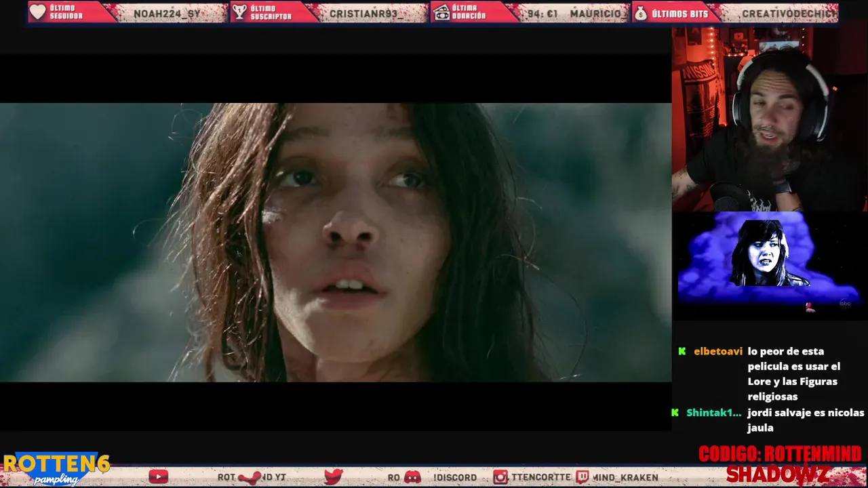Open chat user Shintak1...
868x488 pixels.
713,412
